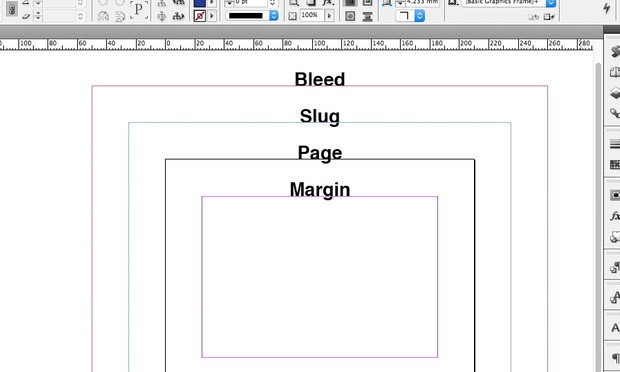The image size is (620, 372).
Task: Click the shear angle icon
Action: (x=26, y=16)
